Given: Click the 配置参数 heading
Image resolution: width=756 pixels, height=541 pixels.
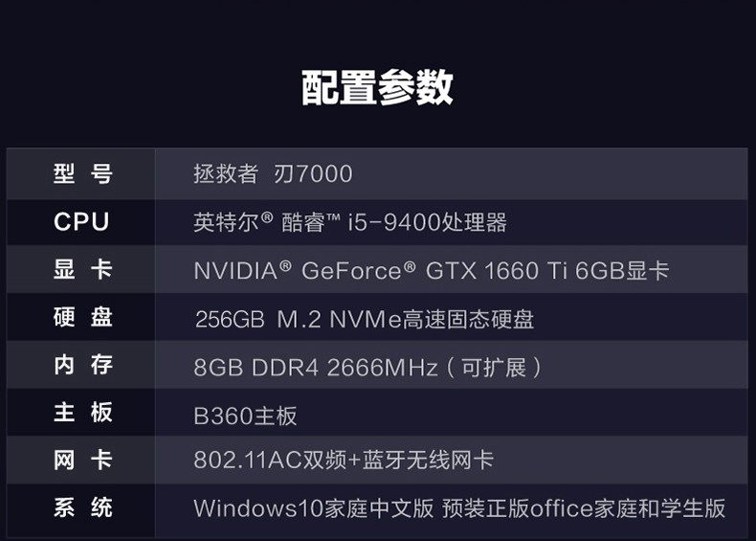Looking at the screenshot, I should point(377,87).
